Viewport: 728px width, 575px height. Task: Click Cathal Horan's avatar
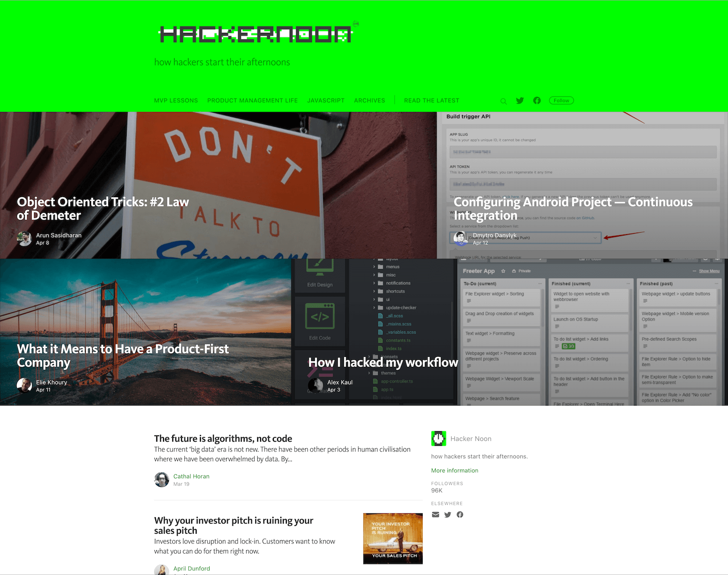(162, 480)
